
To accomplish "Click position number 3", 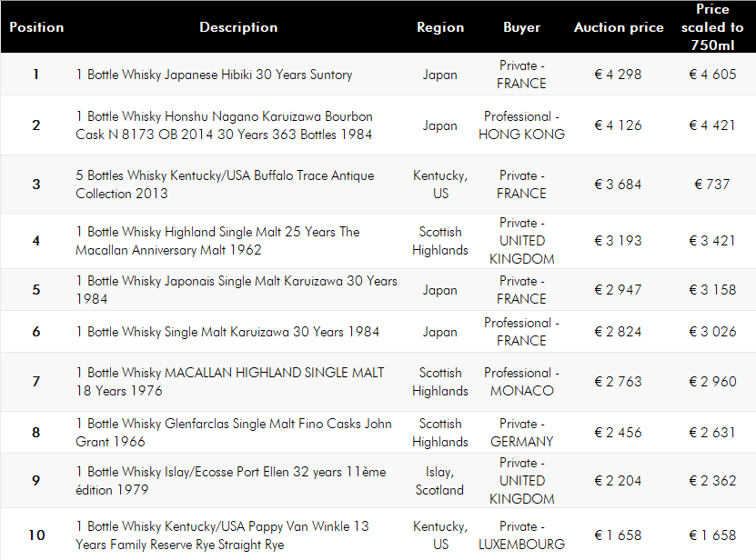I will coord(36,185).
